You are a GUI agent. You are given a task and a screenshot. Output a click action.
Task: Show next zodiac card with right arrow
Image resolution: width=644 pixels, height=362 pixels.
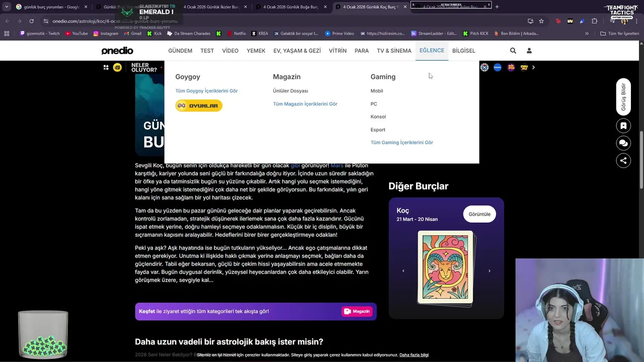click(490, 271)
